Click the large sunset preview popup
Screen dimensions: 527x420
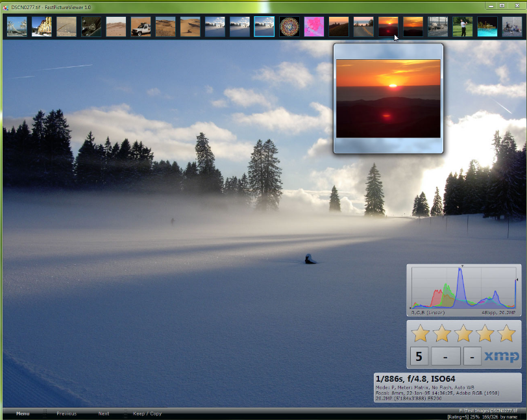point(388,98)
